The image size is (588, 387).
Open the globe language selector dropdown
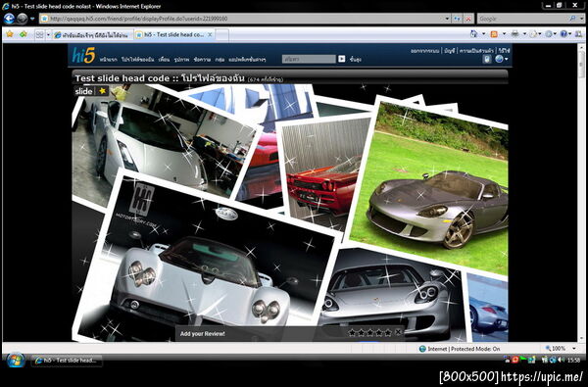(x=502, y=59)
